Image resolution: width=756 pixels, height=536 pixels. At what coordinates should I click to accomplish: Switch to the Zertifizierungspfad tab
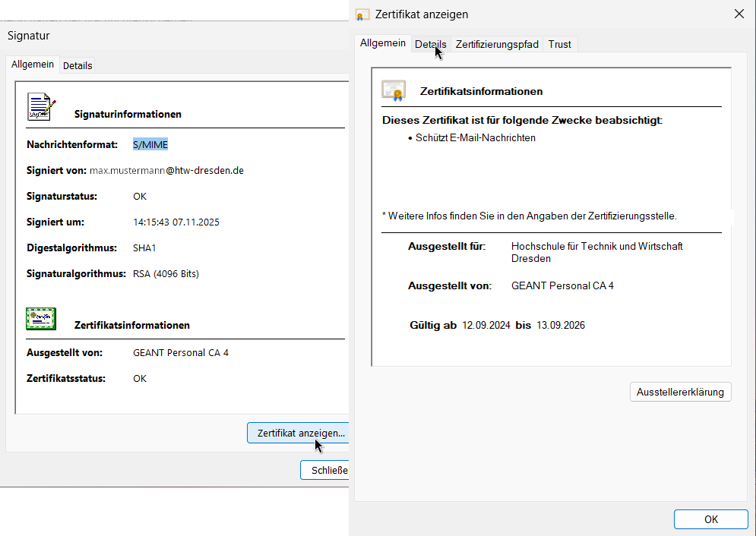click(496, 44)
